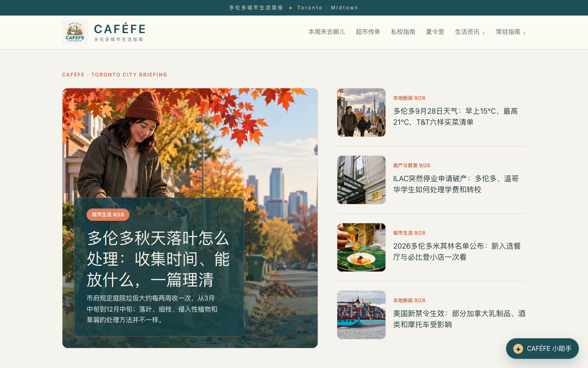Expand the 生活资讯 dropdown menu
The image size is (588, 368).
pos(470,32)
